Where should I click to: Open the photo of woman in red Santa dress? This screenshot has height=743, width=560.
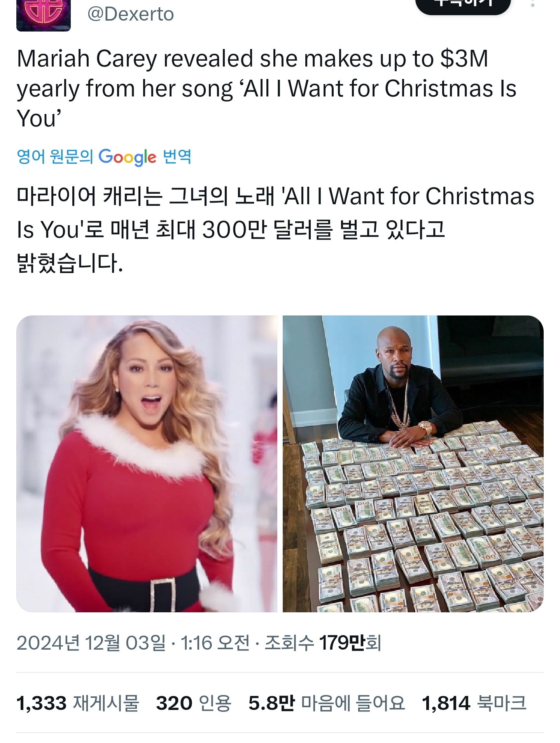[147, 464]
